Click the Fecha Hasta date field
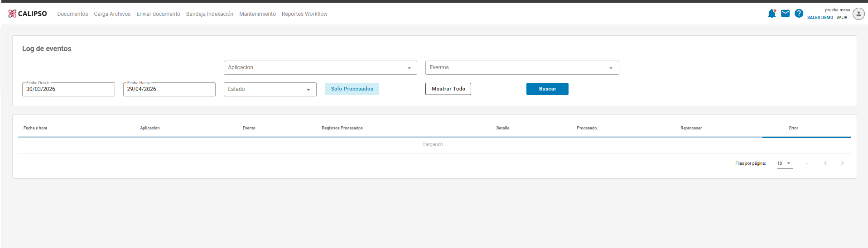Screen dimensions: 868x248 pos(169,89)
